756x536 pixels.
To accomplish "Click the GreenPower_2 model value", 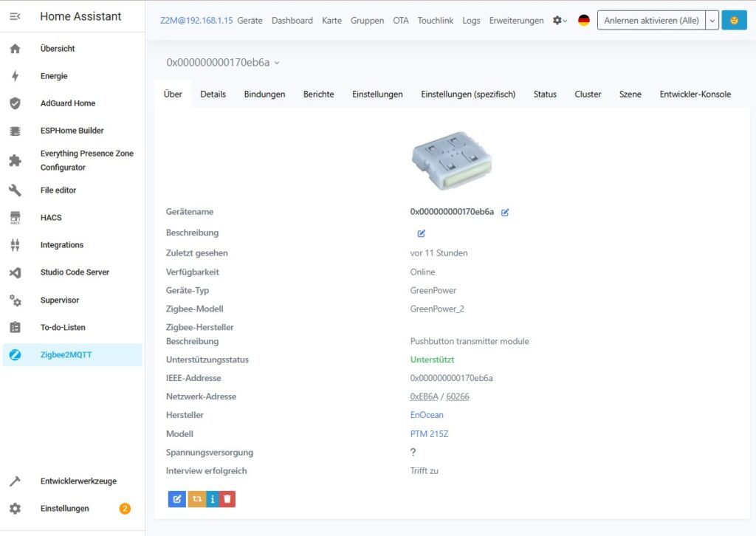I will pos(437,309).
